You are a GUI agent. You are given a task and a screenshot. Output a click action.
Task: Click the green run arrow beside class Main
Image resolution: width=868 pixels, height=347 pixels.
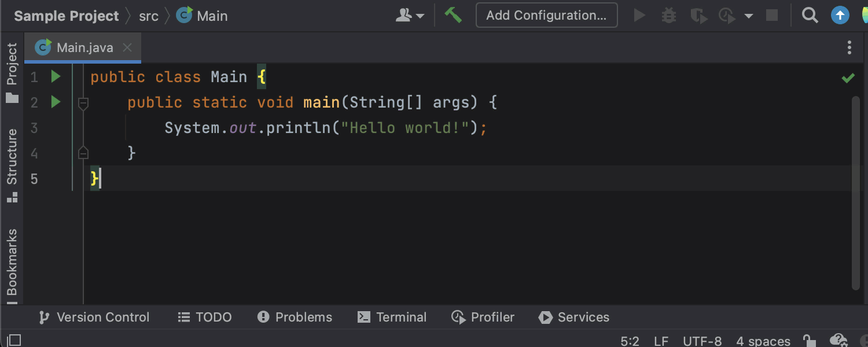(56, 77)
